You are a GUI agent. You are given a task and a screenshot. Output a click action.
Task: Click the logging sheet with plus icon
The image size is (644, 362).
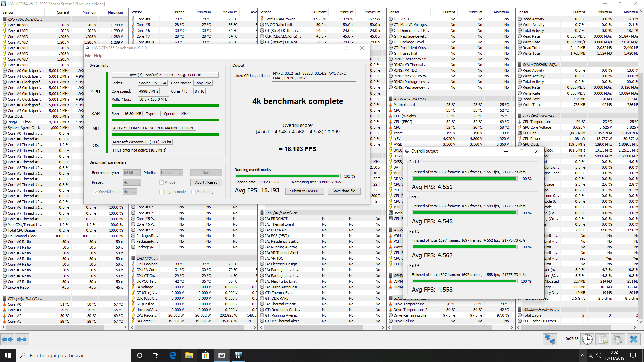tap(603, 339)
